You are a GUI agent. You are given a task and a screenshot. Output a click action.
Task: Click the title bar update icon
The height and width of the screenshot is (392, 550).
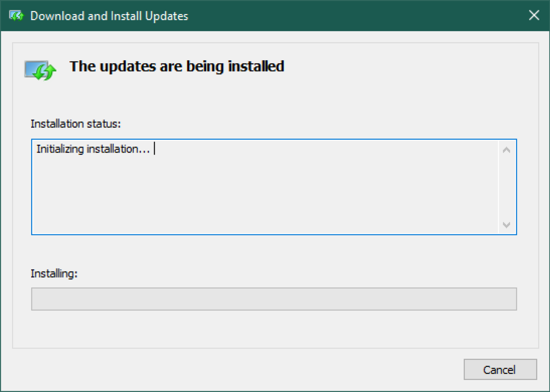click(x=16, y=16)
